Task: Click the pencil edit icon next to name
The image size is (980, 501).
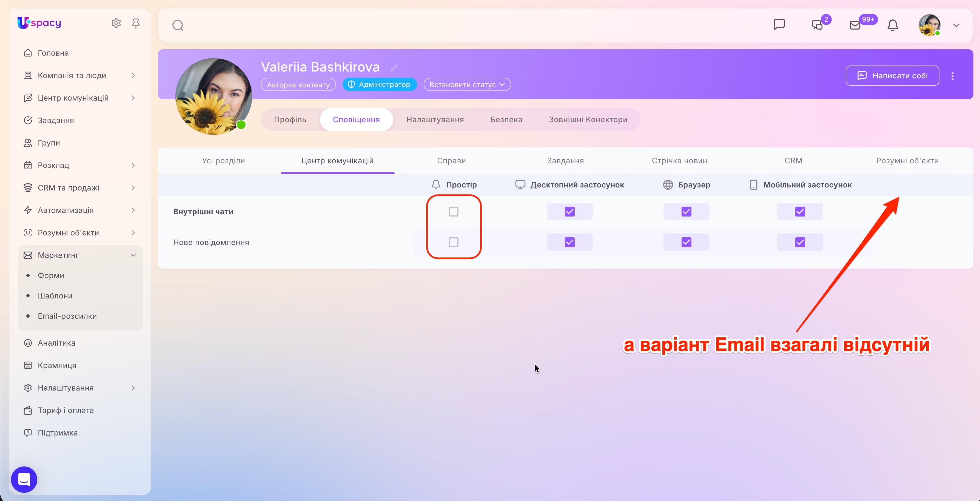Action: click(x=394, y=68)
